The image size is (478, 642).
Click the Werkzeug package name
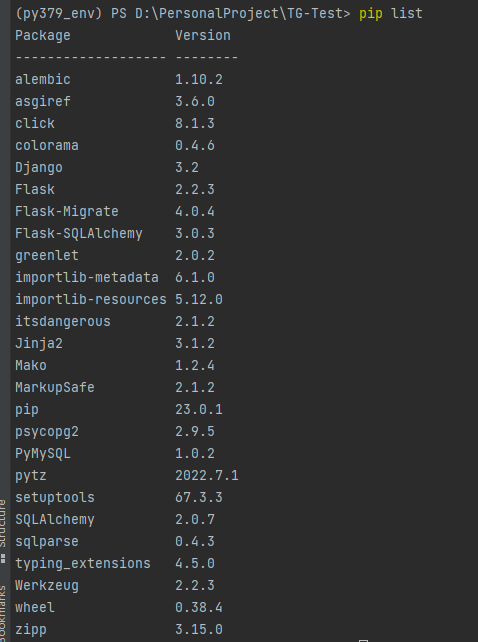pyautogui.click(x=47, y=585)
